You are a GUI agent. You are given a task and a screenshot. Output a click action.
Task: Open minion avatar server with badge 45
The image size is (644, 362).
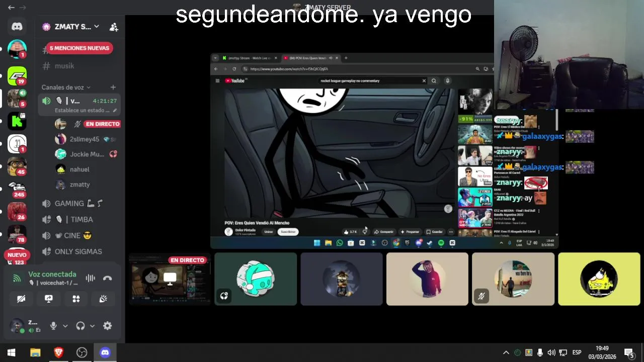click(17, 166)
